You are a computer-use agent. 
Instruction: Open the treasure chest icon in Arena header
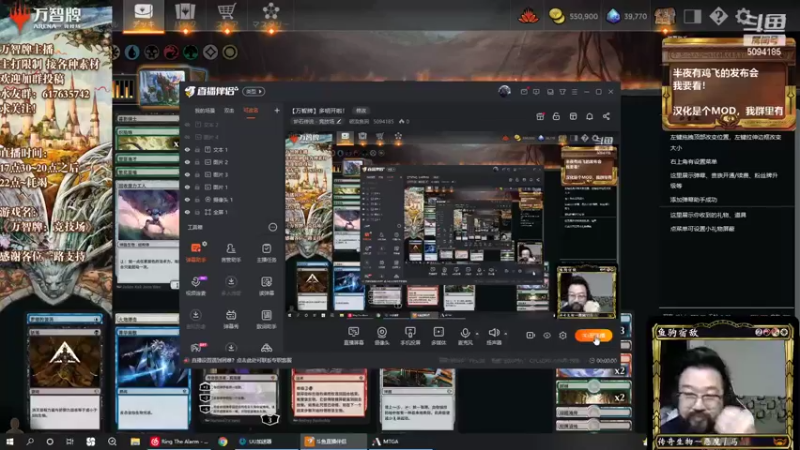[665, 16]
